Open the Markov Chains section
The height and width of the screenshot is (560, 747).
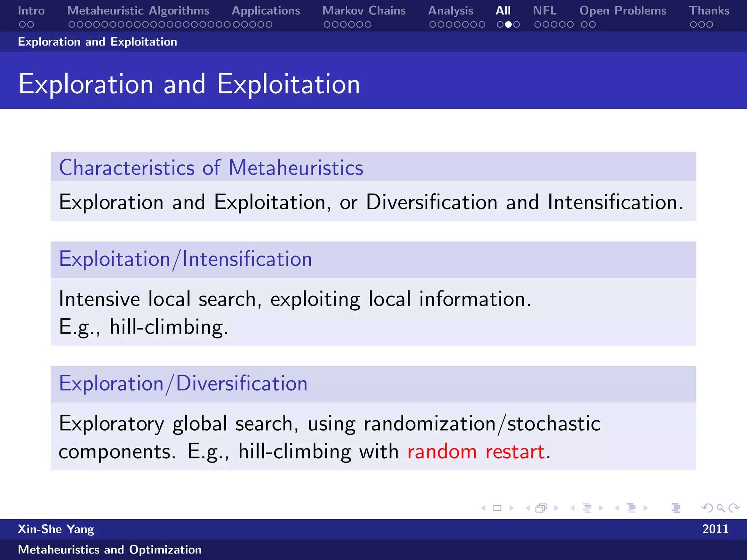[x=364, y=11]
